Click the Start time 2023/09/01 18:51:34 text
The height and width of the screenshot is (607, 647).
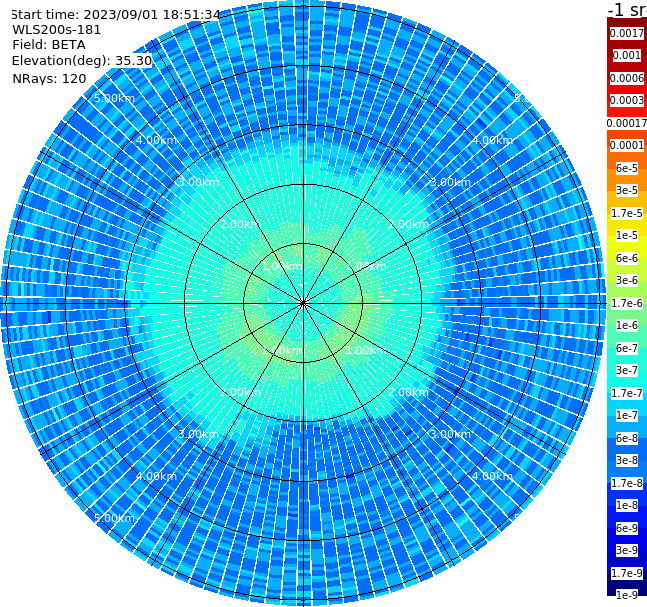(116, 15)
